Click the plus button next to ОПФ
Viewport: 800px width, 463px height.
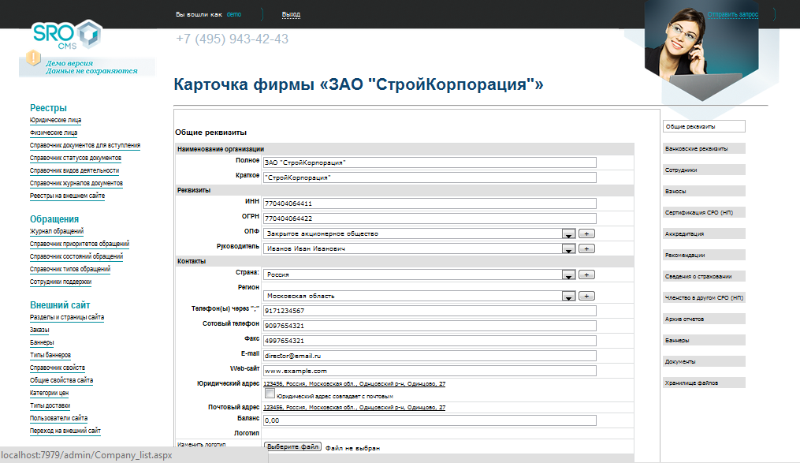click(x=587, y=233)
